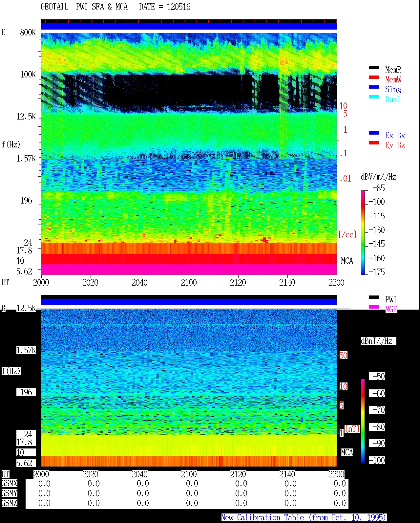Click the red MemW legend swatch

(374, 77)
